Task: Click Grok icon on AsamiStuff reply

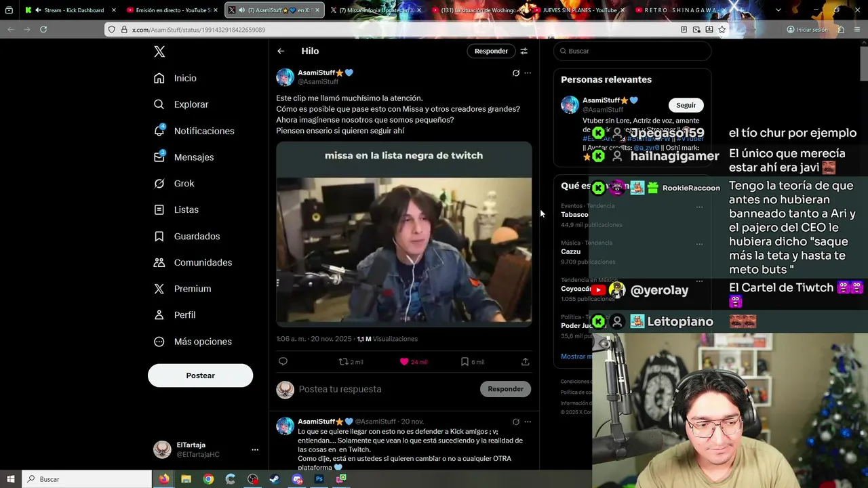Action: [x=516, y=422]
